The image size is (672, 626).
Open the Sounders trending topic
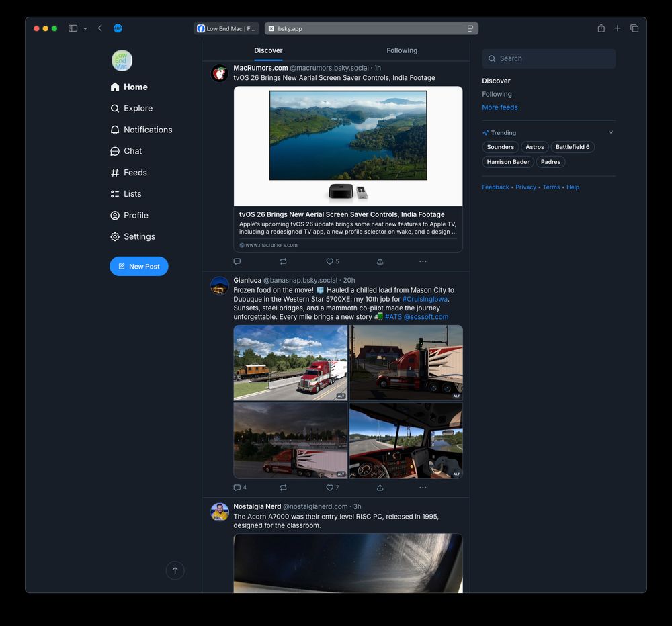click(500, 147)
